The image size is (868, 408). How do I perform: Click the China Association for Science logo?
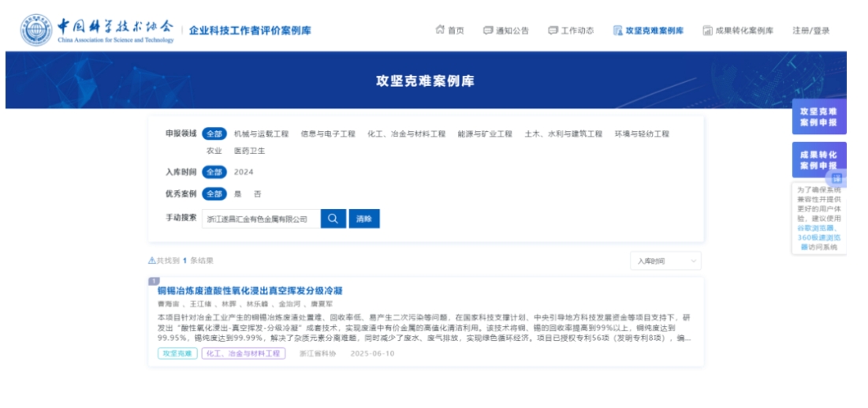[98, 30]
